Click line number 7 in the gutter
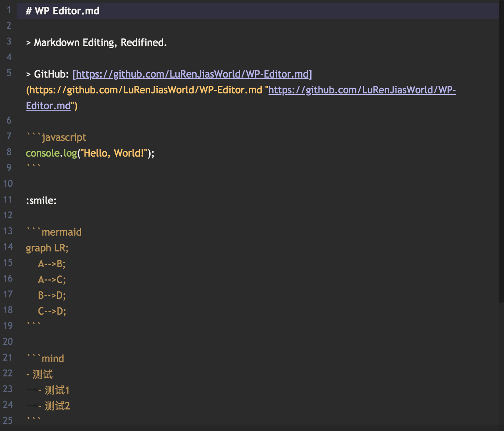Viewport: 504px width, 431px height. click(x=9, y=136)
